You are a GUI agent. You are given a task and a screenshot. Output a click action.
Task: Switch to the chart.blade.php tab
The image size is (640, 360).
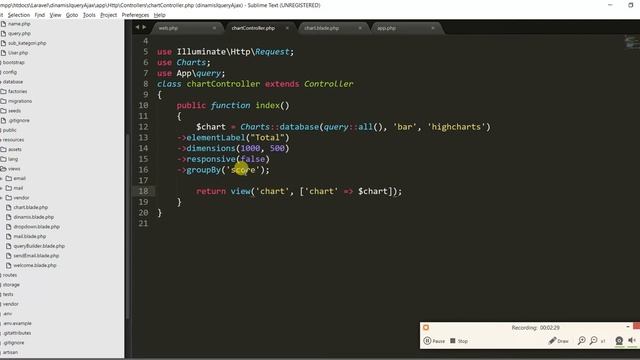(x=333, y=28)
